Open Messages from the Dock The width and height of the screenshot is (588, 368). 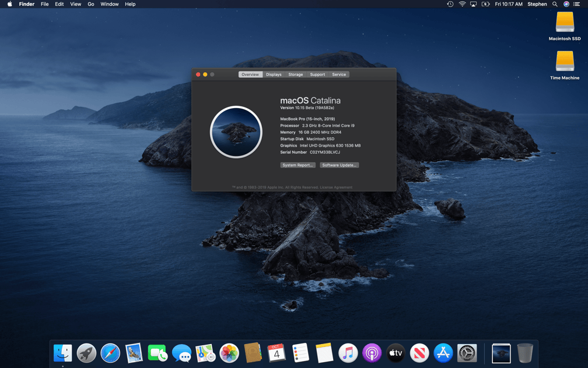[181, 353]
